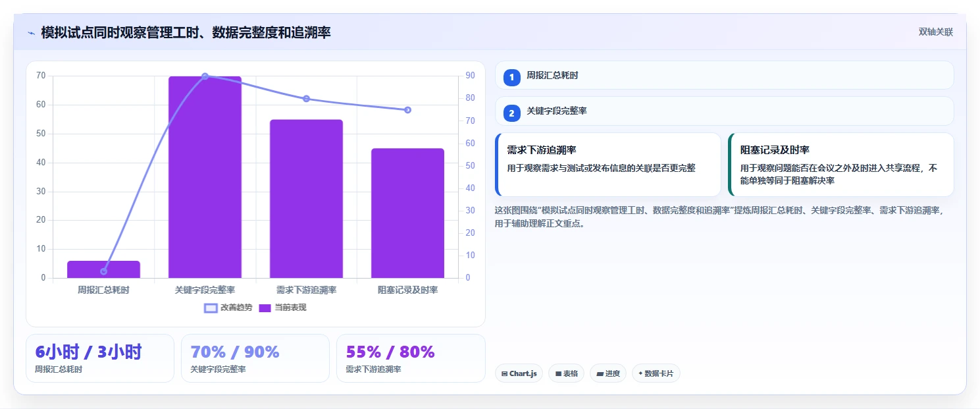This screenshot has height=409, width=980.
Task: Select the 阻塞记录及时率 bar in chart
Action: pyautogui.click(x=407, y=213)
